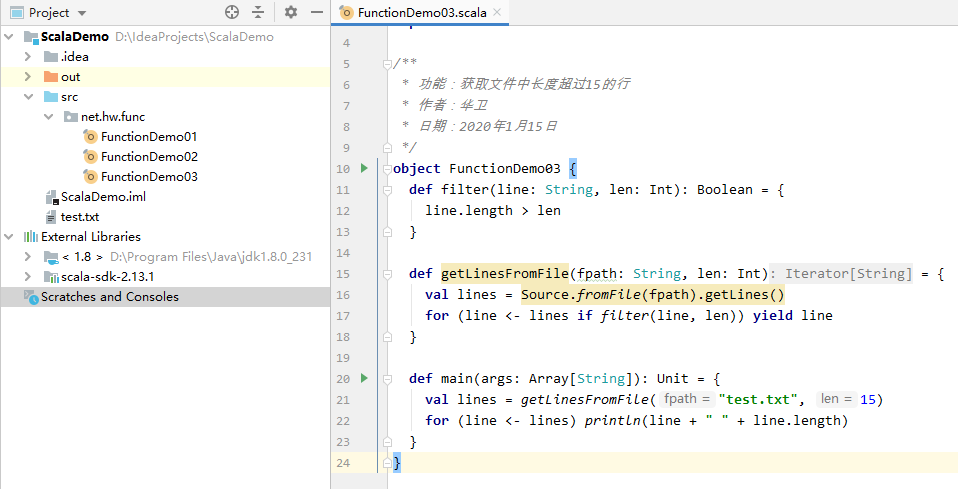Collapse the src folder
Image resolution: width=958 pixels, height=489 pixels.
[x=29, y=97]
